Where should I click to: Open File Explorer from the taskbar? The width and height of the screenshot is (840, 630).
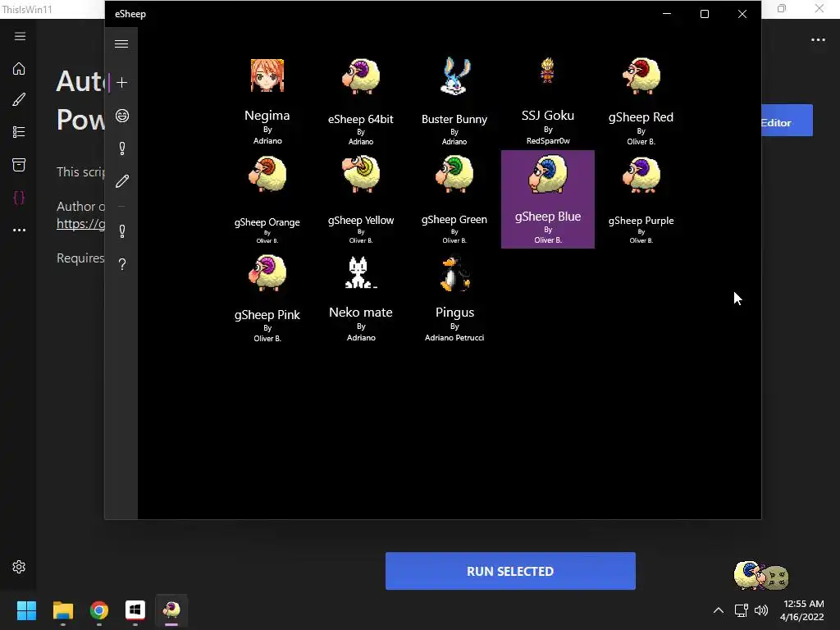[x=62, y=610]
